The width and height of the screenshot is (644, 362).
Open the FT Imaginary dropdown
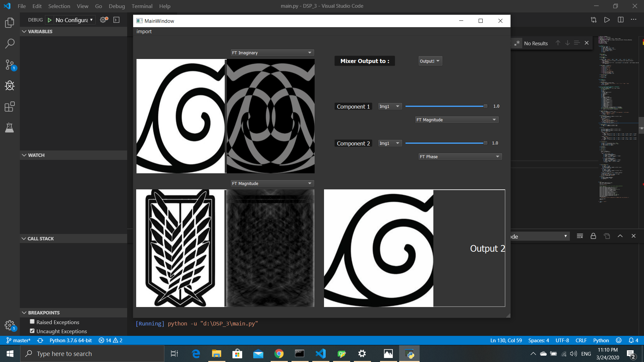(x=272, y=53)
